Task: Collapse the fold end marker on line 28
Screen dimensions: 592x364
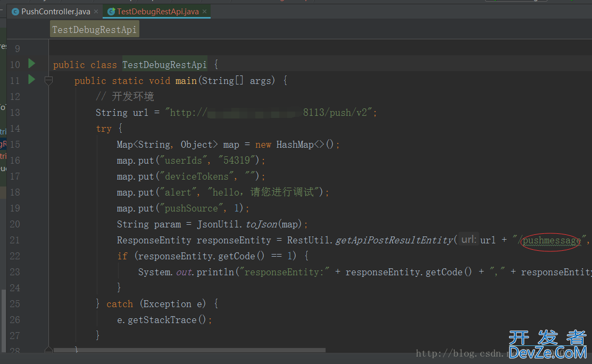Action: pos(48,350)
